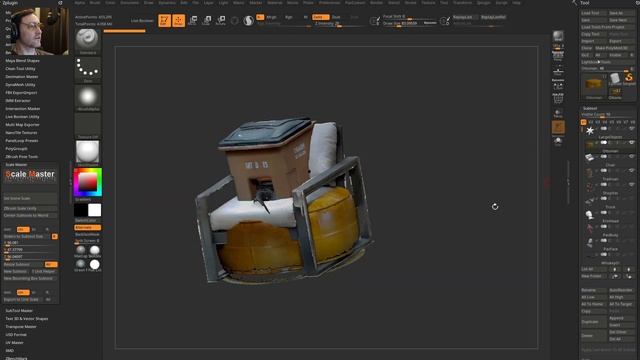640x360 pixels.
Task: Expand Maya Blend Shapes plugin section
Action: 22,60
